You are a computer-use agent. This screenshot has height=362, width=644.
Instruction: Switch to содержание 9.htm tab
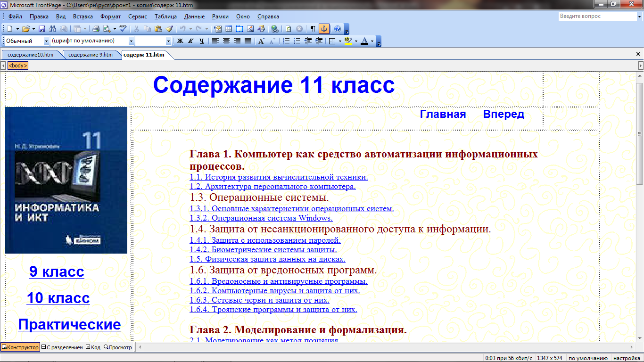click(x=91, y=55)
